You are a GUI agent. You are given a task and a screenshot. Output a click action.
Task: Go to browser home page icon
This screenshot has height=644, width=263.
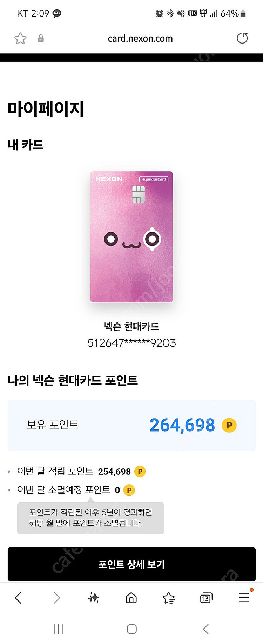click(x=131, y=598)
